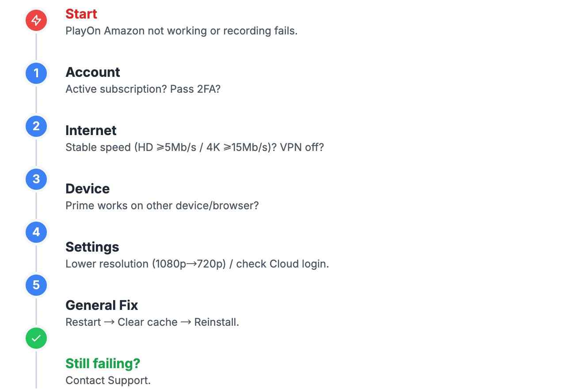
Task: Open the Internet step heading
Action: click(91, 131)
